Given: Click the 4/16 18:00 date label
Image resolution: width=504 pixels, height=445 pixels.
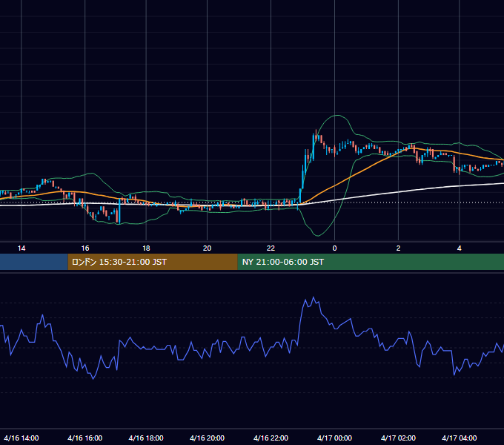Looking at the screenshot, I should (146, 438).
